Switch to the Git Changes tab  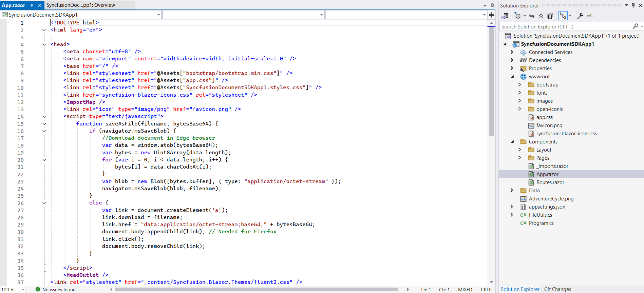click(557, 289)
